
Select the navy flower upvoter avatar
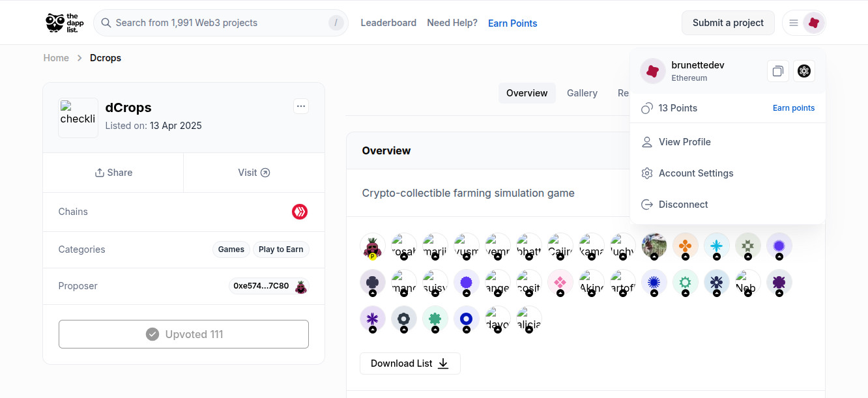(x=717, y=282)
